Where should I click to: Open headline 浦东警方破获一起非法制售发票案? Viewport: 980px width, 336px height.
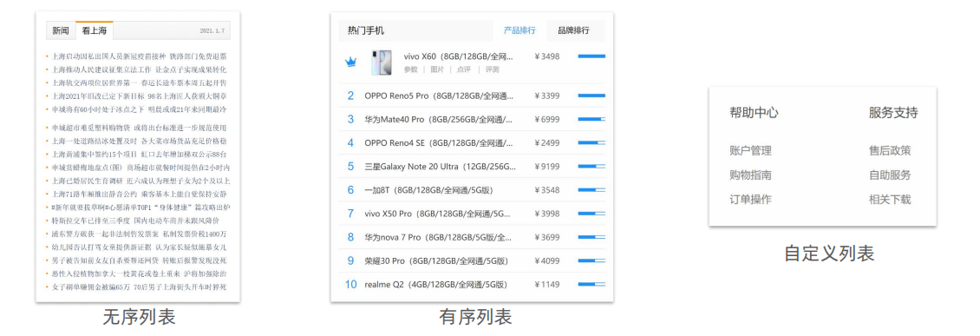pyautogui.click(x=106, y=234)
